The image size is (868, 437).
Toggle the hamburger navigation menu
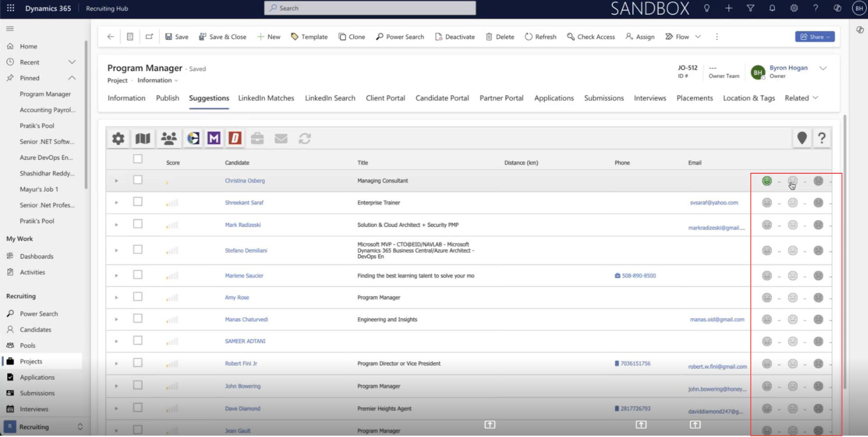coord(10,28)
